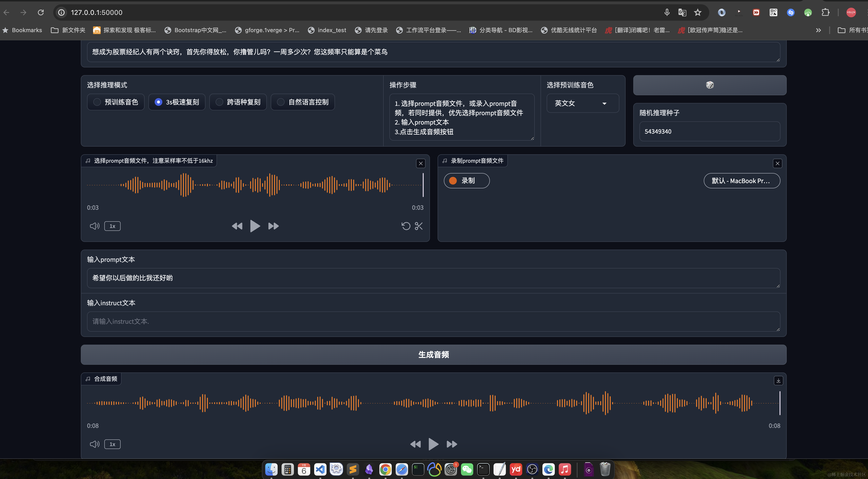
Task: Launch Visual Studio Code from dock
Action: click(320, 469)
